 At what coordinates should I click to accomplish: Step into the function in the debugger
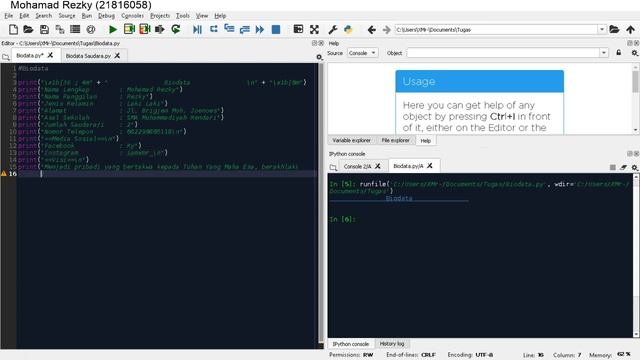coord(229,29)
